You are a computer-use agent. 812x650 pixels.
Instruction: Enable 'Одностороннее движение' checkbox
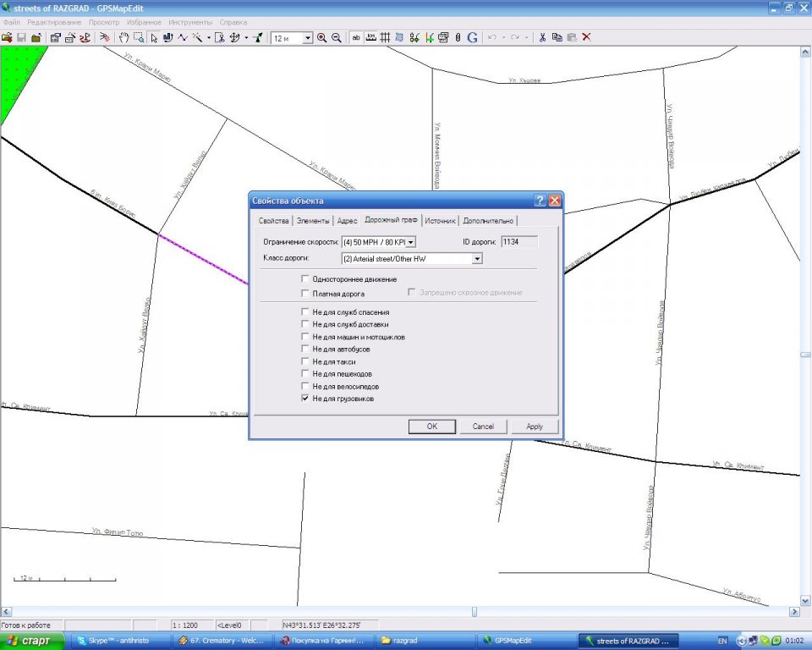pos(305,279)
